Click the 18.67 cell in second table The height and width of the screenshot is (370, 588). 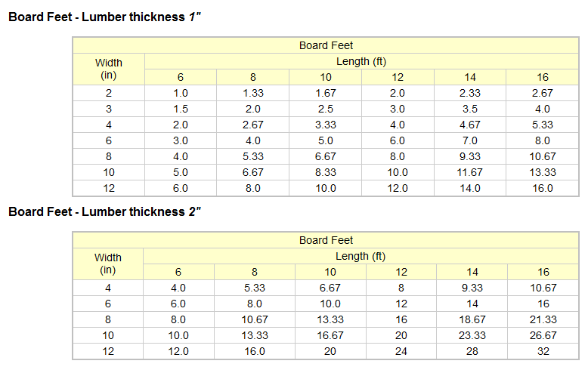pos(472,319)
